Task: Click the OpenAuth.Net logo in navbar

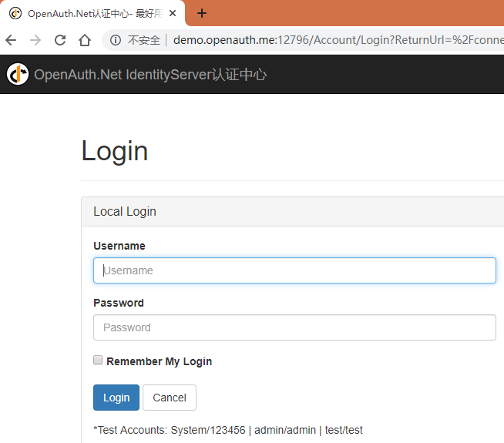Action: coord(18,75)
